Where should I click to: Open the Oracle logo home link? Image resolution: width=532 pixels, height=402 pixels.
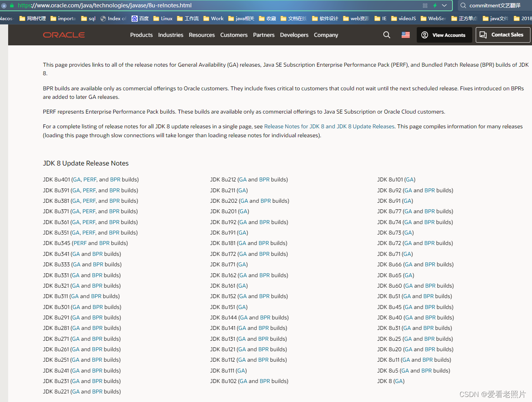[64, 35]
